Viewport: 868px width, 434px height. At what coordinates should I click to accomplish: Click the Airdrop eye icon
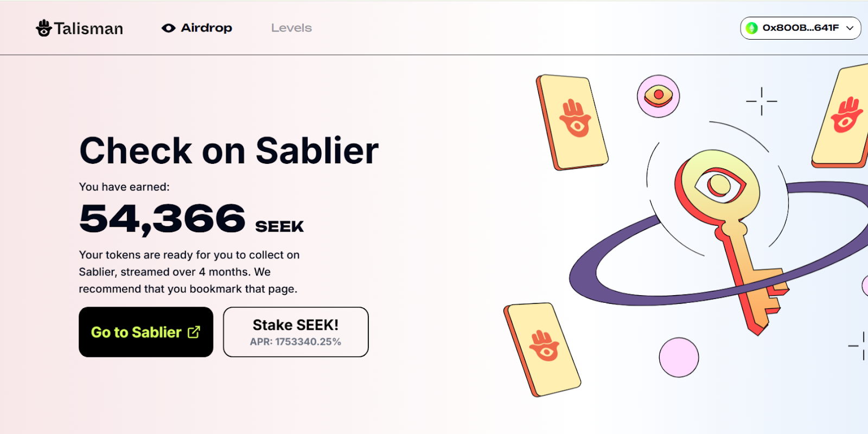(169, 28)
